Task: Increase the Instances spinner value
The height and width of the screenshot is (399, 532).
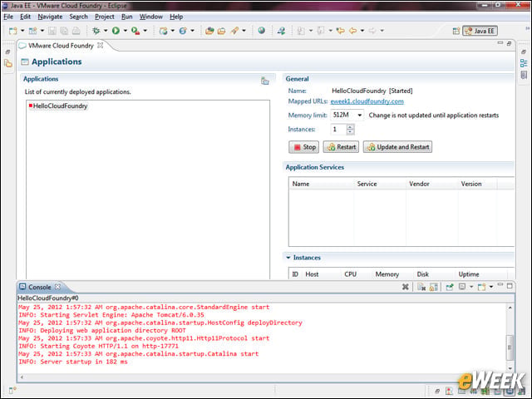Action: (350, 126)
